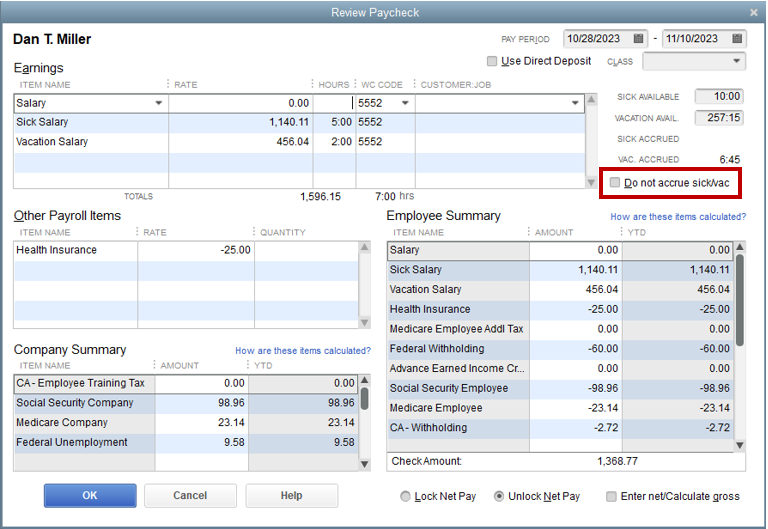Click the OK button

[x=90, y=496]
